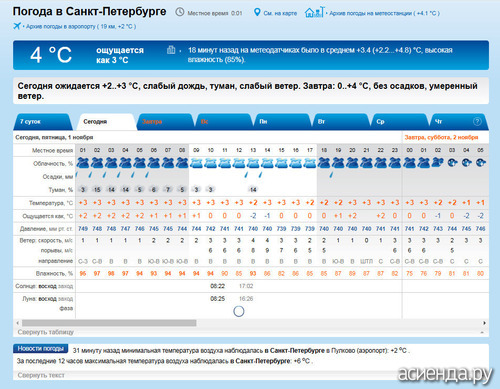Click the fog value 7 at hour 07

click(168, 190)
